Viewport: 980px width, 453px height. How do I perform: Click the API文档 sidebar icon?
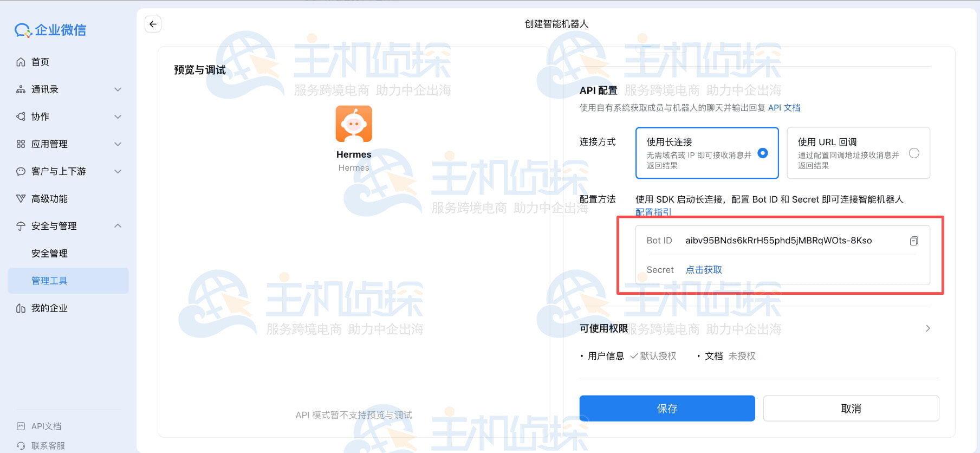tap(21, 426)
